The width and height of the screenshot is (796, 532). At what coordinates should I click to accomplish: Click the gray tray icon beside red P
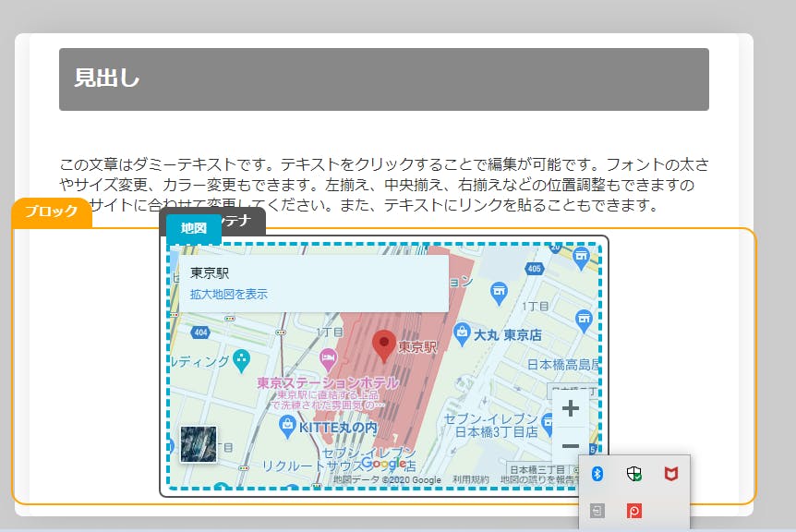[597, 510]
